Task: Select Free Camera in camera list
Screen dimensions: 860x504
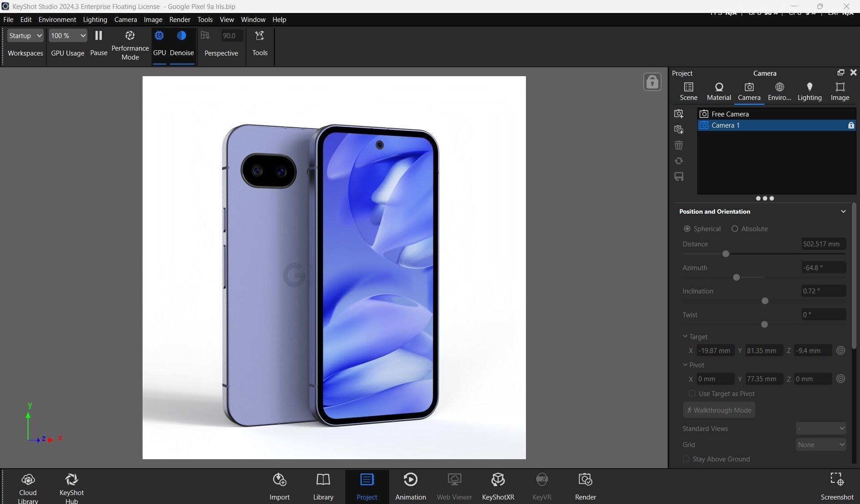Action: [777, 114]
